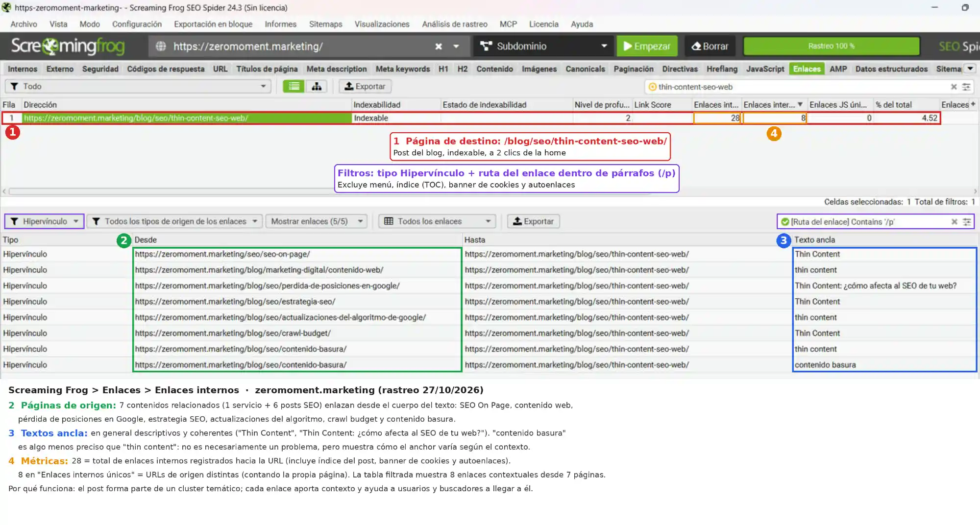Open the Hipervínculo link type dropdown
The width and height of the screenshot is (980, 525).
click(44, 221)
